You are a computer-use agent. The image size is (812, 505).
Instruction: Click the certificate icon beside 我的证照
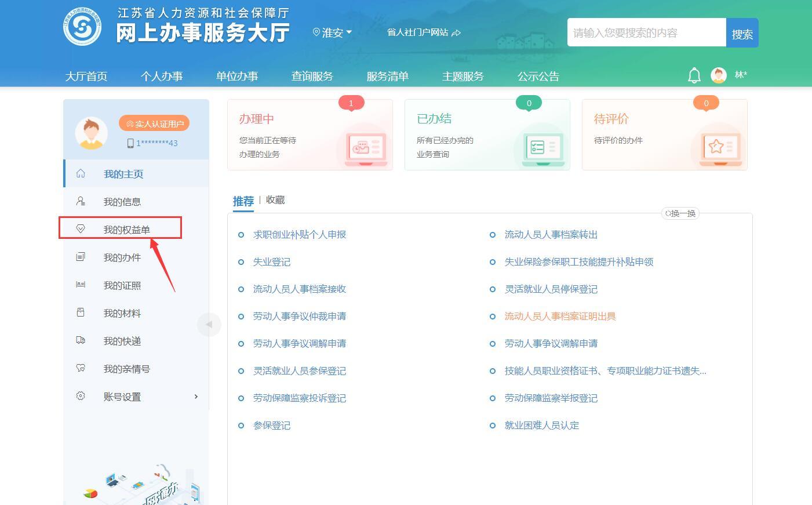[81, 285]
